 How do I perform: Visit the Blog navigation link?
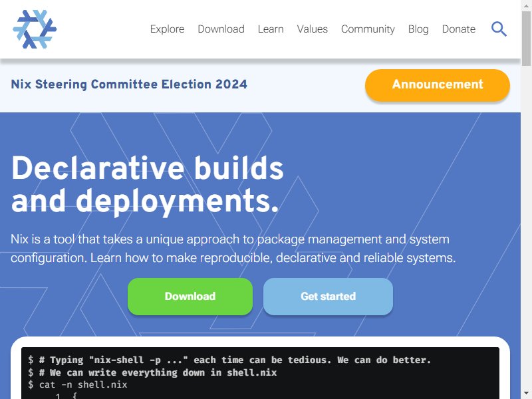(418, 29)
